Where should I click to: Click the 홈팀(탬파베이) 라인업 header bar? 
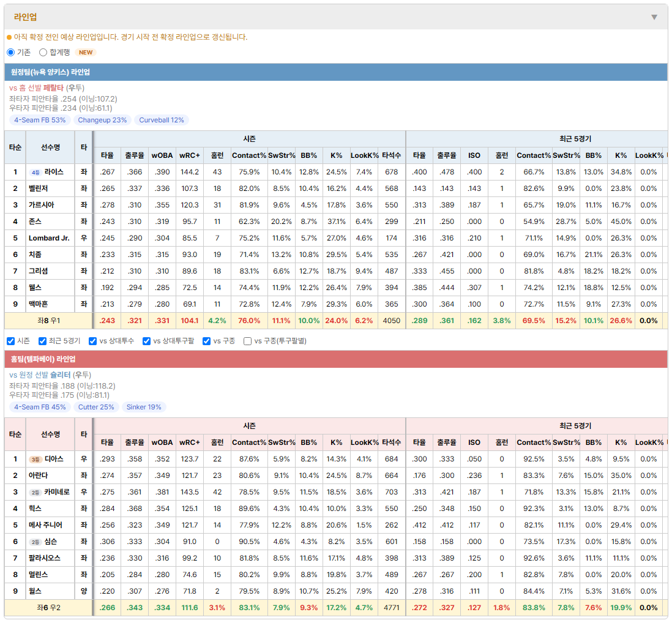[336, 359]
